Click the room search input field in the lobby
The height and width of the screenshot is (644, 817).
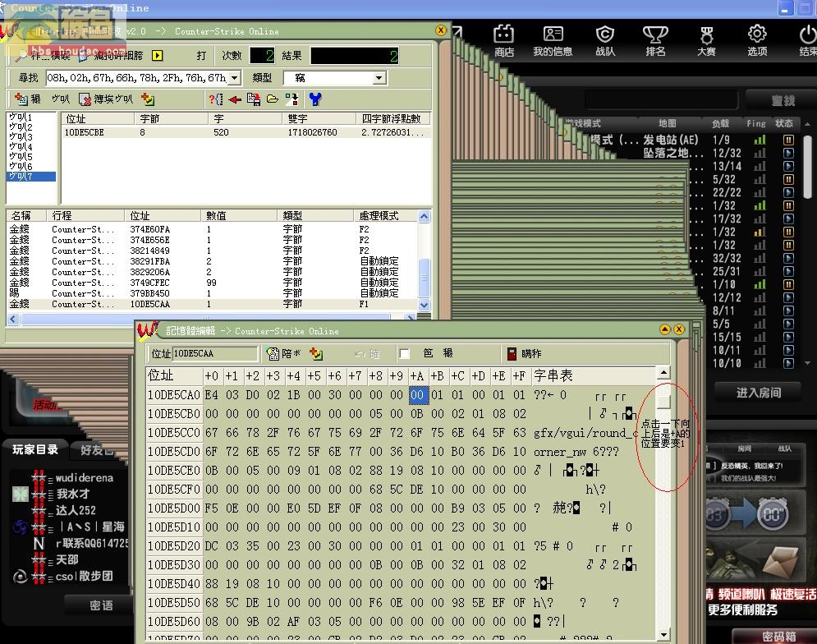[x=661, y=100]
